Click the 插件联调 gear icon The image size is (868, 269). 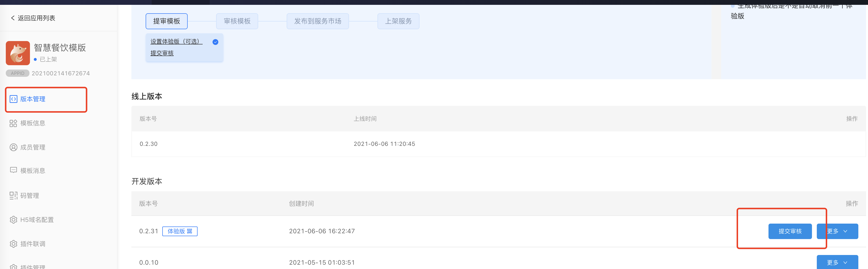point(14,244)
